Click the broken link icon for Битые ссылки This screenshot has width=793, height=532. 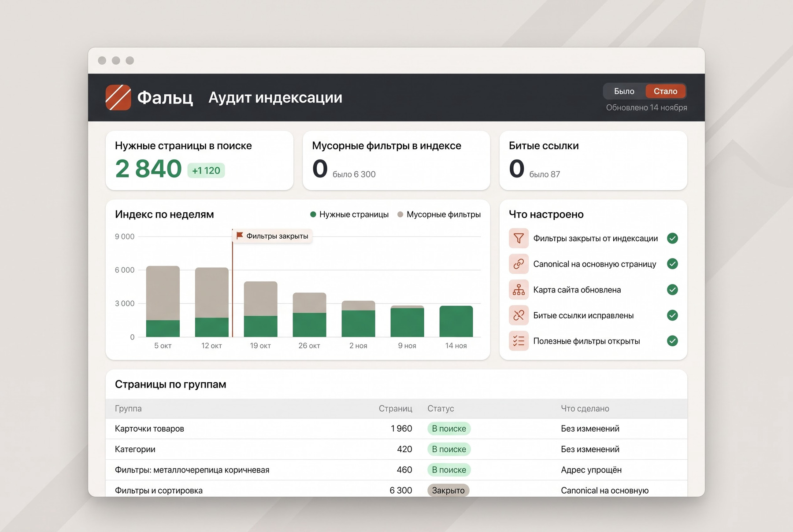pyautogui.click(x=519, y=315)
